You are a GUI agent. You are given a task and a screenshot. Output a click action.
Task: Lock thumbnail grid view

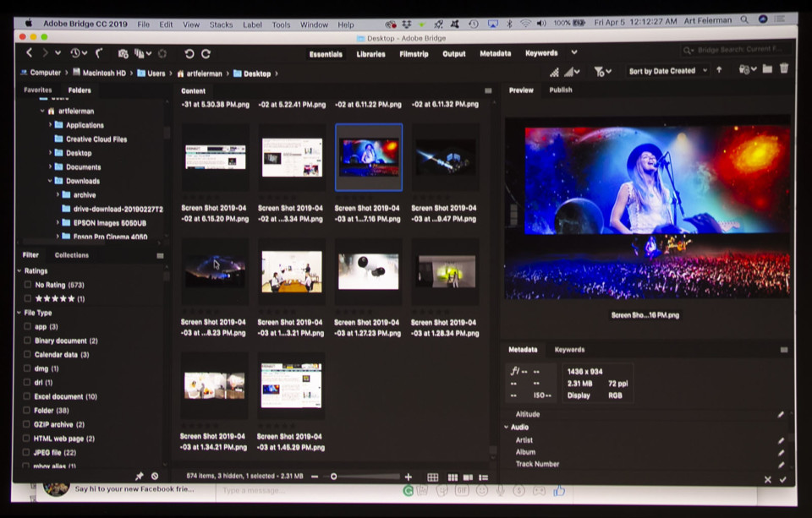click(433, 477)
